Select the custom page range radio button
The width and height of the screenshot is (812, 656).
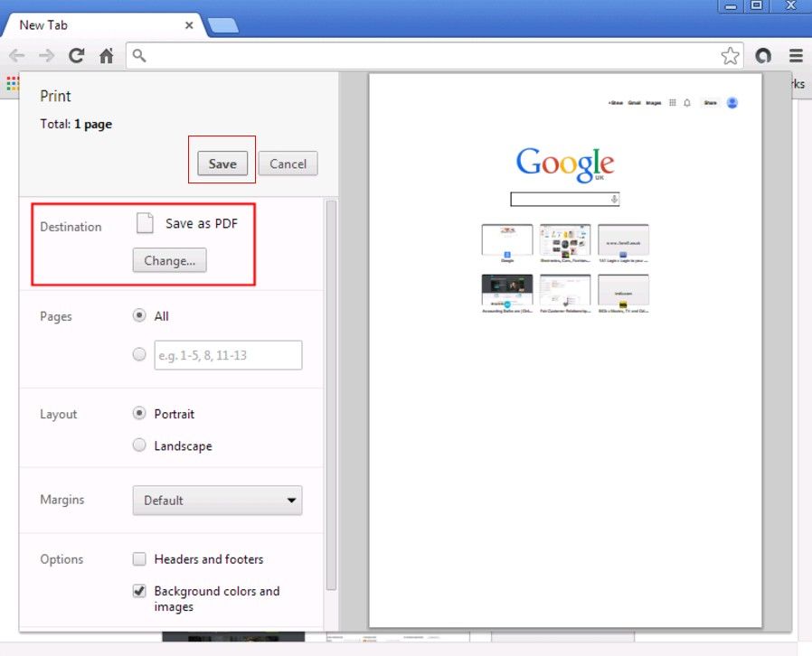[138, 354]
